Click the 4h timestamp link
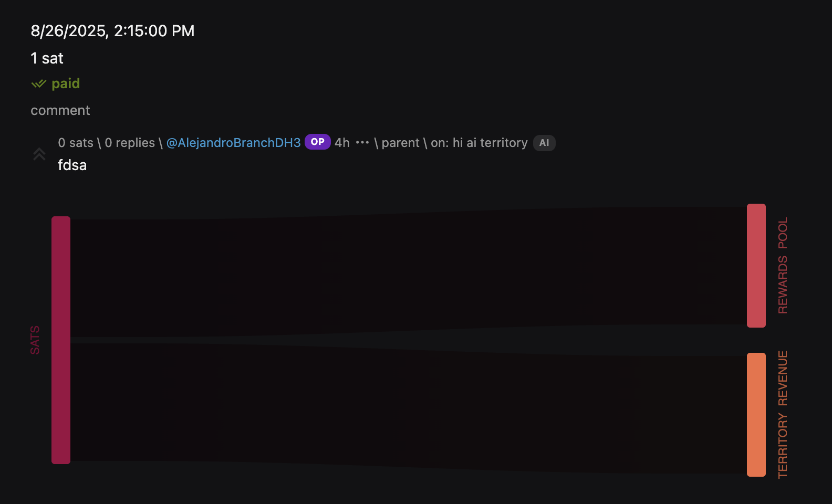The image size is (832, 504). coord(342,143)
